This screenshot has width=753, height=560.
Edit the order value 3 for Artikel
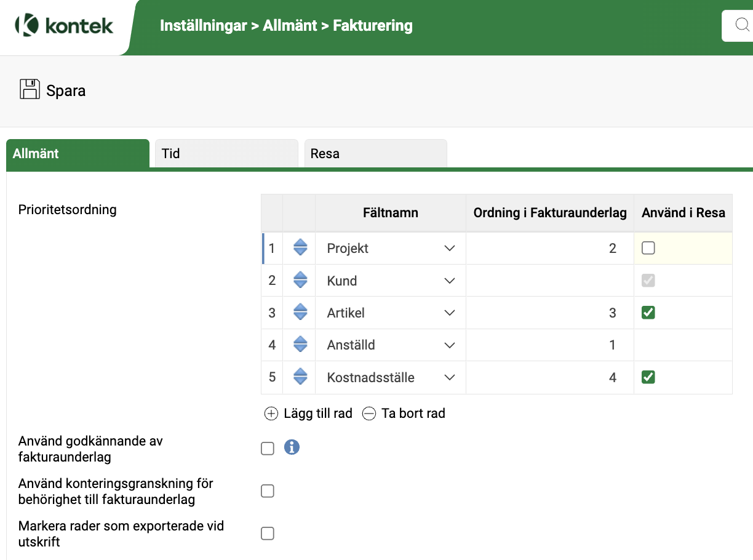550,313
